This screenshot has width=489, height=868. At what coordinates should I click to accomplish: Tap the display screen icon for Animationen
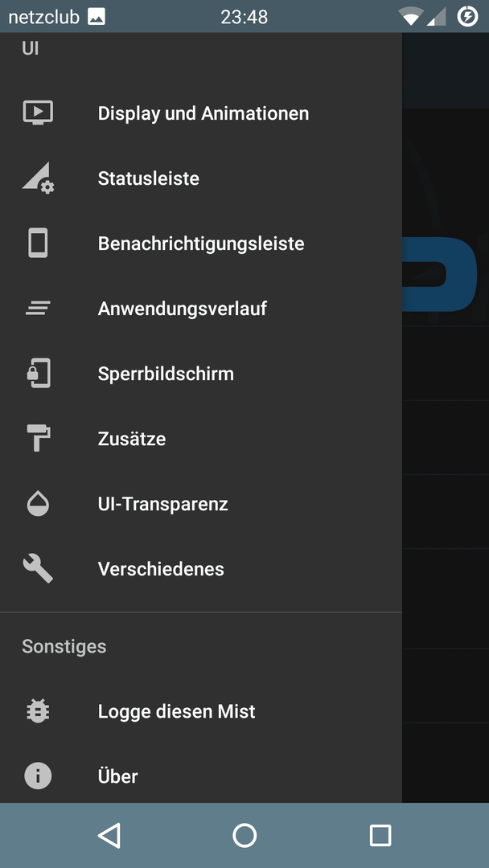point(38,113)
